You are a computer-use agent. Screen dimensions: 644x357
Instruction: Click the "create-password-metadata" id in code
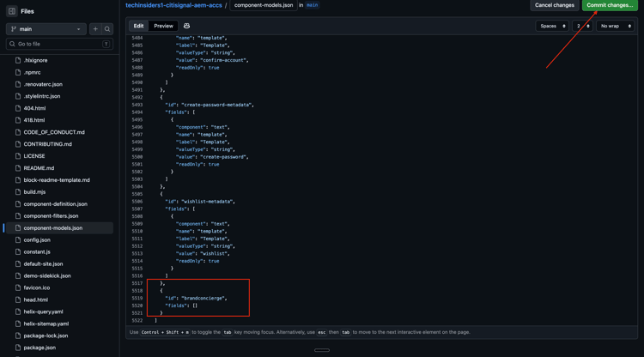pyautogui.click(x=216, y=105)
